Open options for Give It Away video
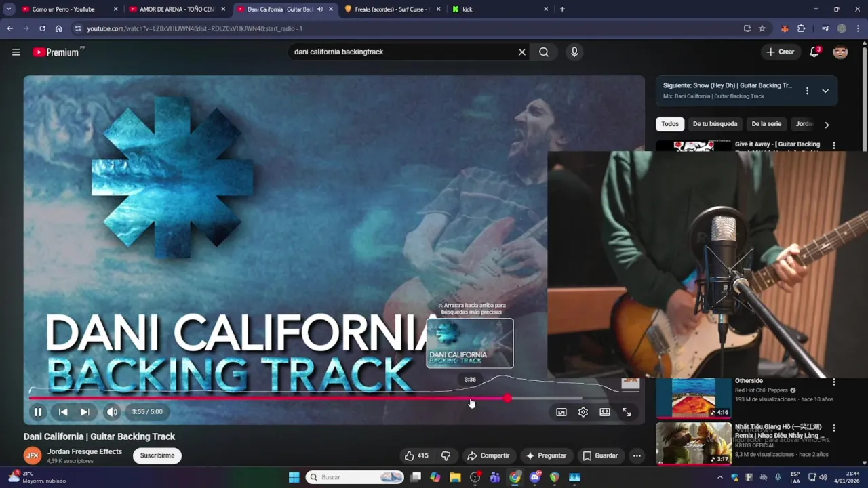This screenshot has width=868, height=488. pos(834,145)
